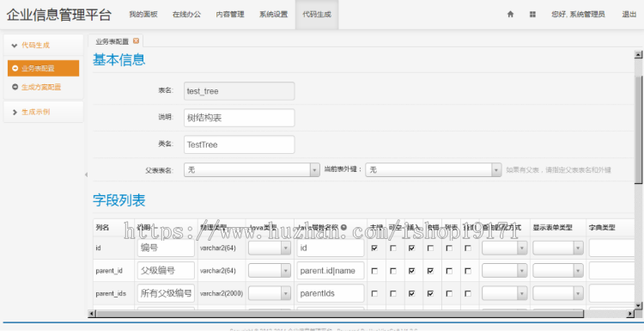Click the right arrow of horizontal scrollbar
Screen dimensions: 644x331
pyautogui.click(x=630, y=314)
